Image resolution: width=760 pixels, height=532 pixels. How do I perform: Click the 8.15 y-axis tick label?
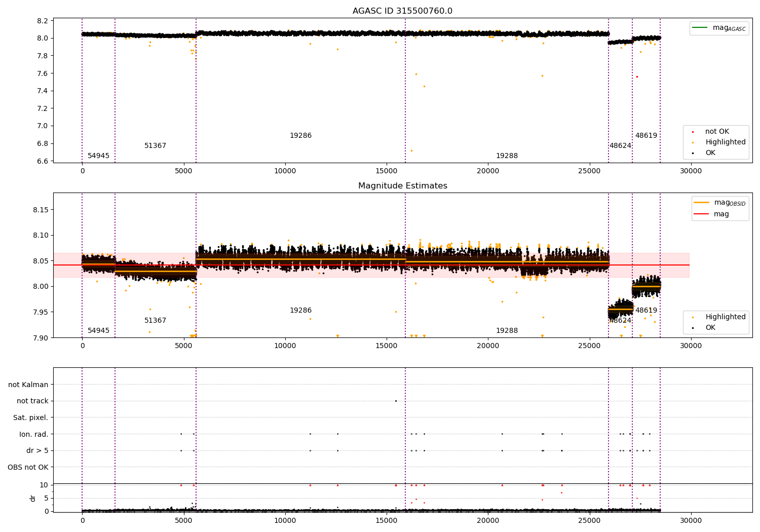[41, 210]
